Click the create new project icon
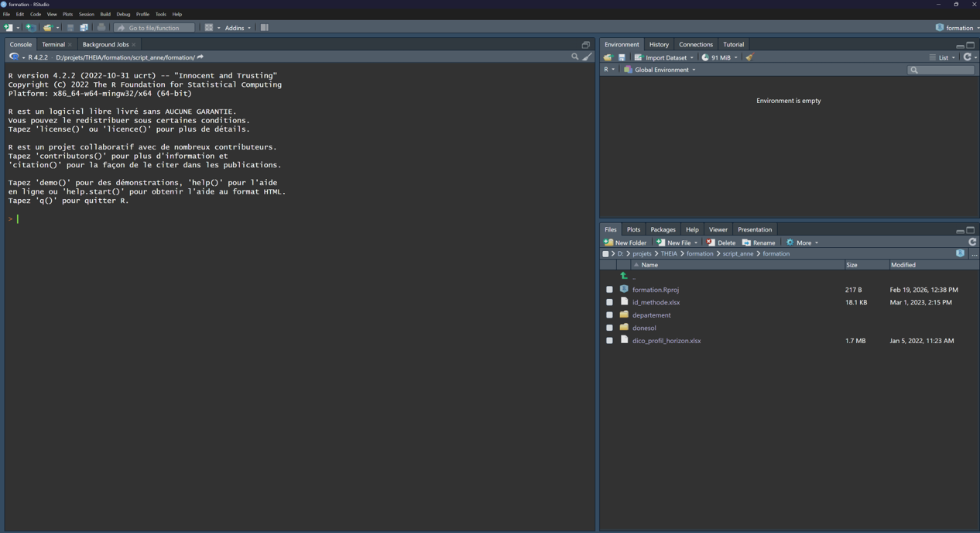The width and height of the screenshot is (980, 533). pos(30,28)
